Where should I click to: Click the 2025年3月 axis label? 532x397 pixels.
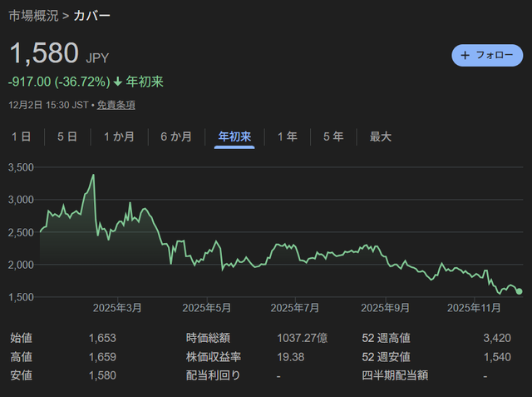(x=117, y=308)
